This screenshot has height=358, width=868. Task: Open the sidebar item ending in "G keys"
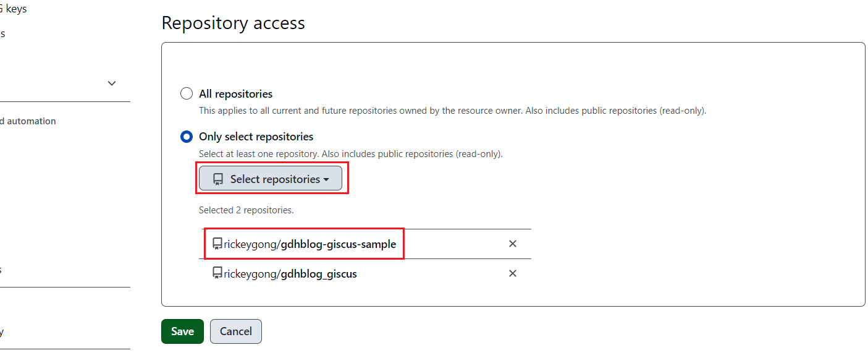[x=12, y=9]
